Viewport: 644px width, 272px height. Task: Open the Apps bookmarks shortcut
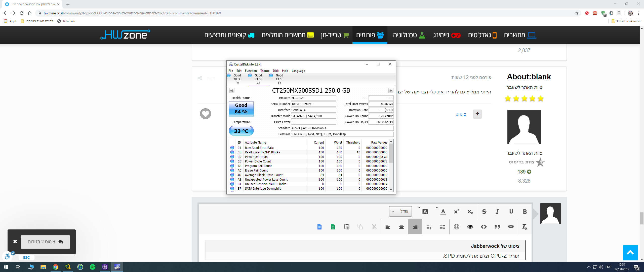[10, 21]
